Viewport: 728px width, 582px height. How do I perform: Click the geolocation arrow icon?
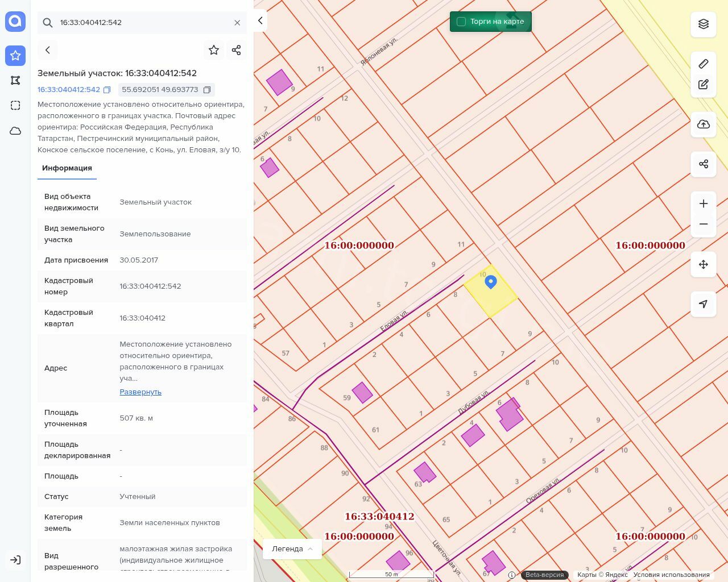(x=703, y=304)
